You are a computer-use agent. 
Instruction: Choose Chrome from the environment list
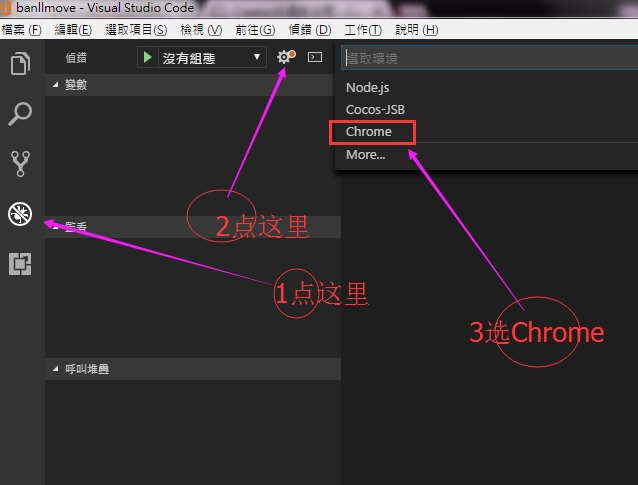[x=486, y=131]
